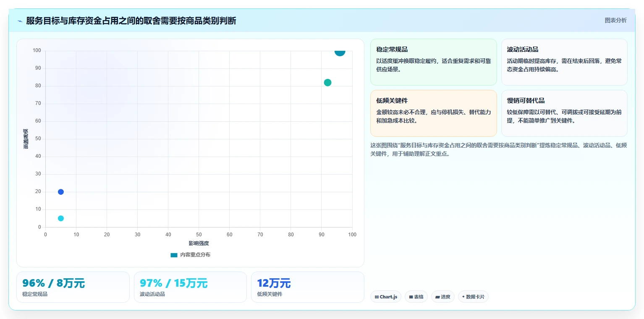Screen dimensions: 644x319
Task: Click the 覆盖规模 y-axis title
Action: click(x=26, y=139)
